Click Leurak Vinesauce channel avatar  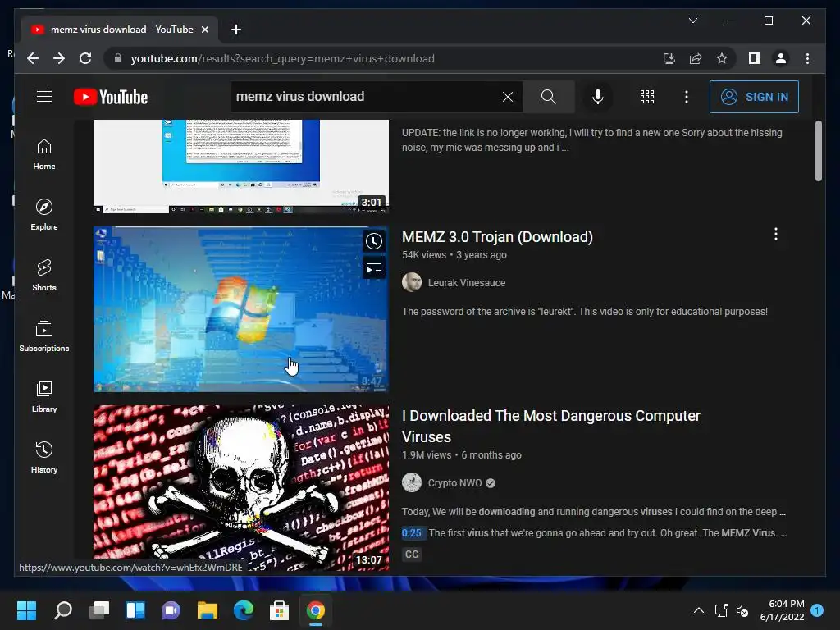[x=412, y=282]
